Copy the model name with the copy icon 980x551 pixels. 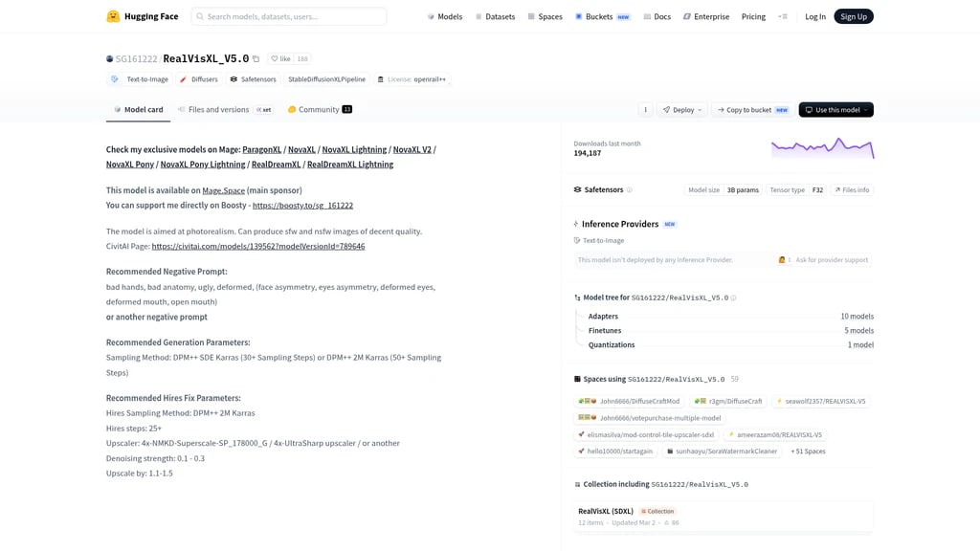[256, 58]
